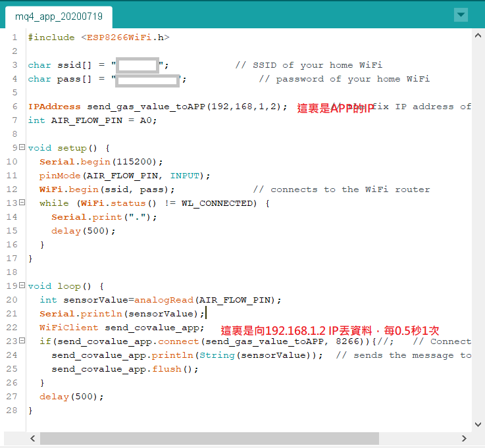Click the ESP8266WiFi include name
The width and height of the screenshot is (485, 448).
[119, 37]
